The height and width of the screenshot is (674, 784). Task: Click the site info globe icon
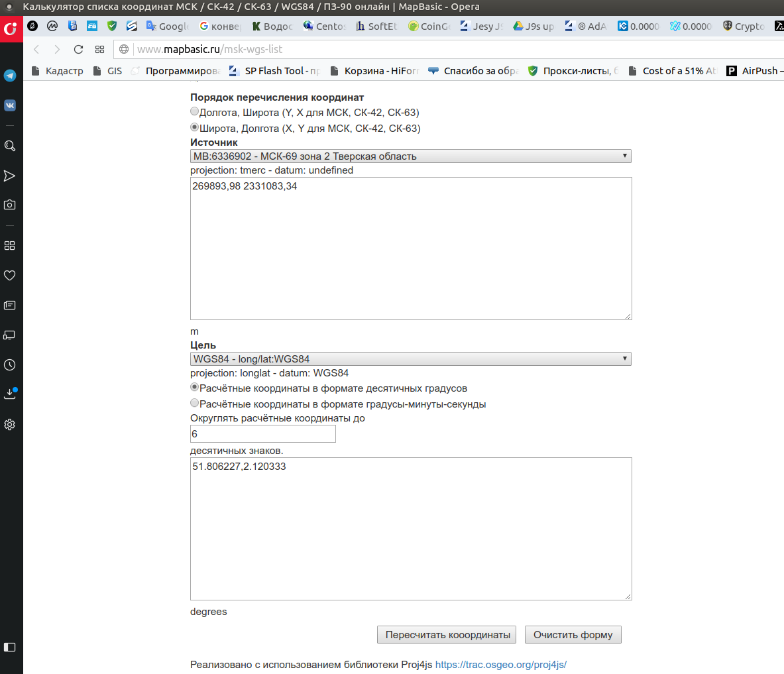pyautogui.click(x=124, y=49)
